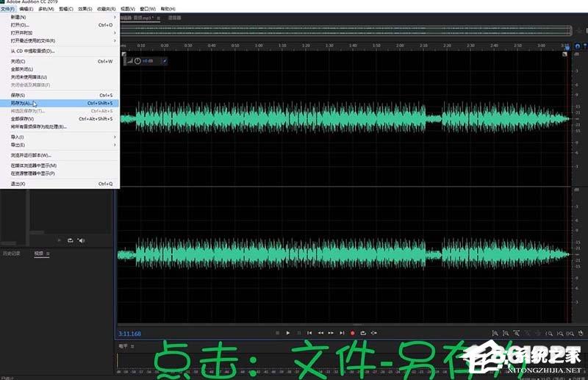Open the 窗口(W) menu
Screen dimensions: 588x380
(148, 9)
